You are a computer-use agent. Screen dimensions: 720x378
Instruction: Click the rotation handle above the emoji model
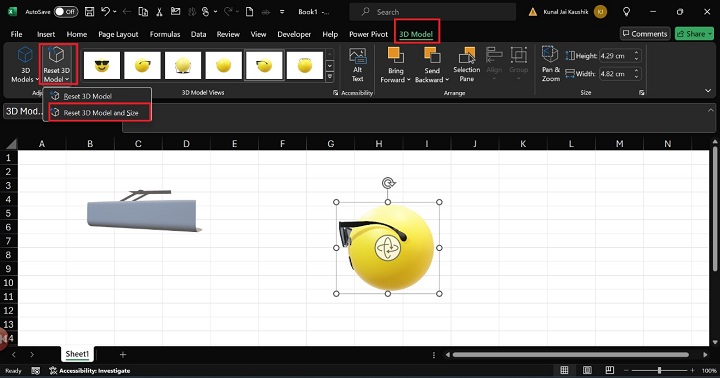coord(388,183)
